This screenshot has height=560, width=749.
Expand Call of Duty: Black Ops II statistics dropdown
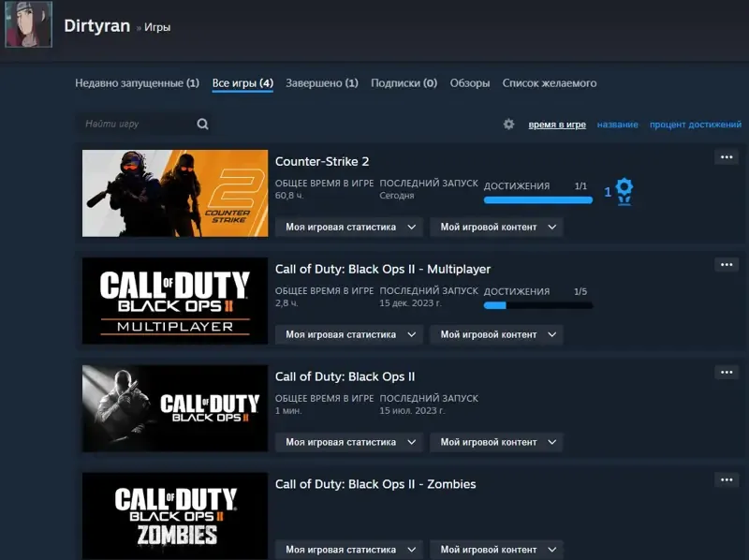point(349,442)
